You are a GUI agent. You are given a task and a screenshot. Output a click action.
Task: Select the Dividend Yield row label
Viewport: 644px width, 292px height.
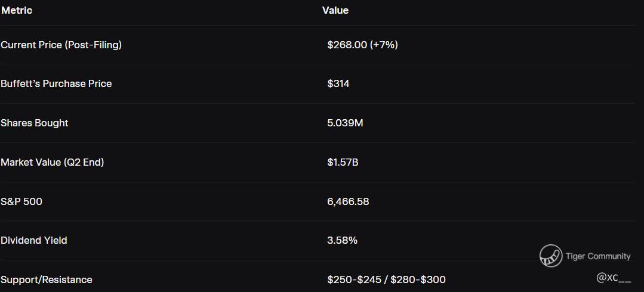point(34,240)
